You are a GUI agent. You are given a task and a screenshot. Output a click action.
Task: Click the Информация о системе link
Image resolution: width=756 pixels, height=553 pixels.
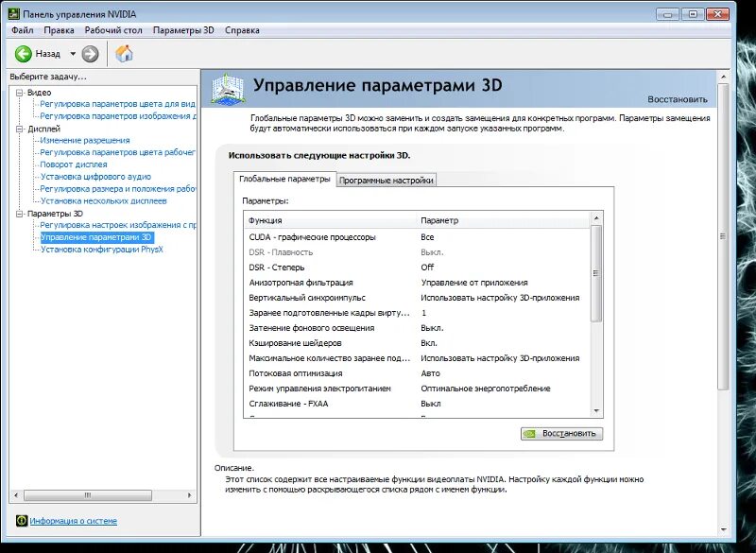pyautogui.click(x=74, y=521)
